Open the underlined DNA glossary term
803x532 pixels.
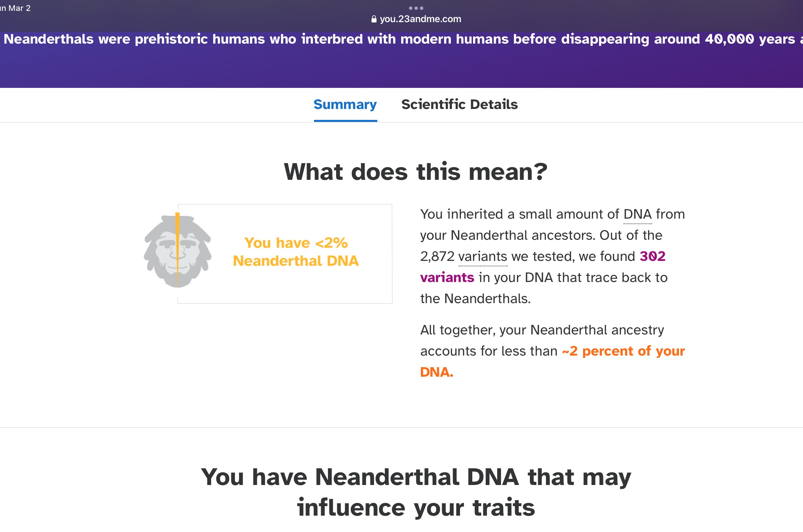pos(637,215)
